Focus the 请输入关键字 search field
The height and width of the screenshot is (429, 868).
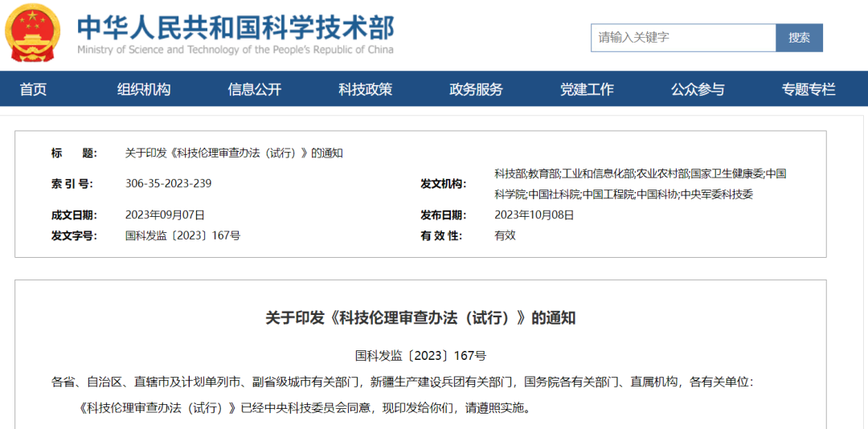[683, 38]
